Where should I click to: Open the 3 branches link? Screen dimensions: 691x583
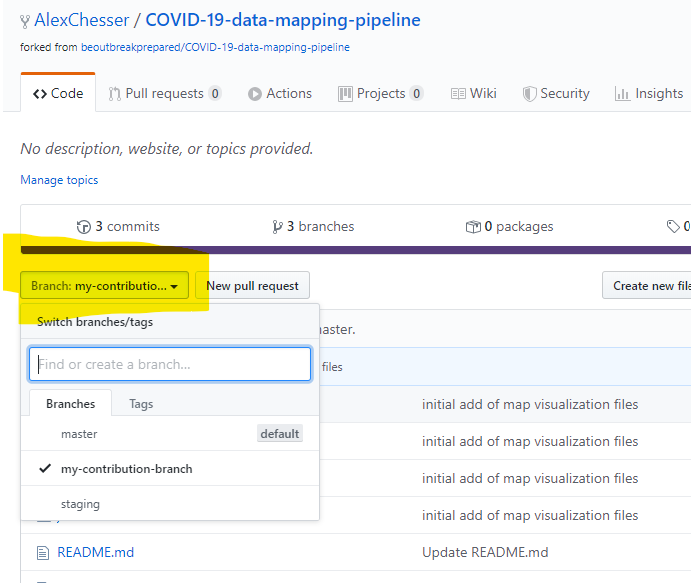click(313, 227)
